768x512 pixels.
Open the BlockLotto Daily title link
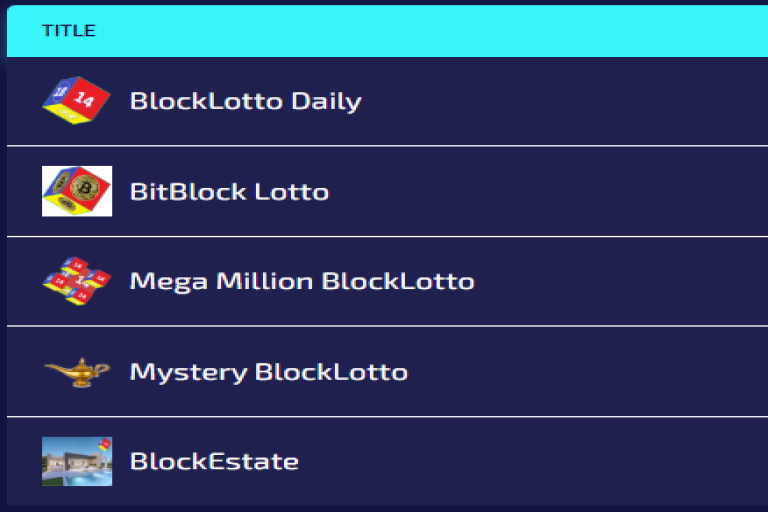tap(245, 101)
